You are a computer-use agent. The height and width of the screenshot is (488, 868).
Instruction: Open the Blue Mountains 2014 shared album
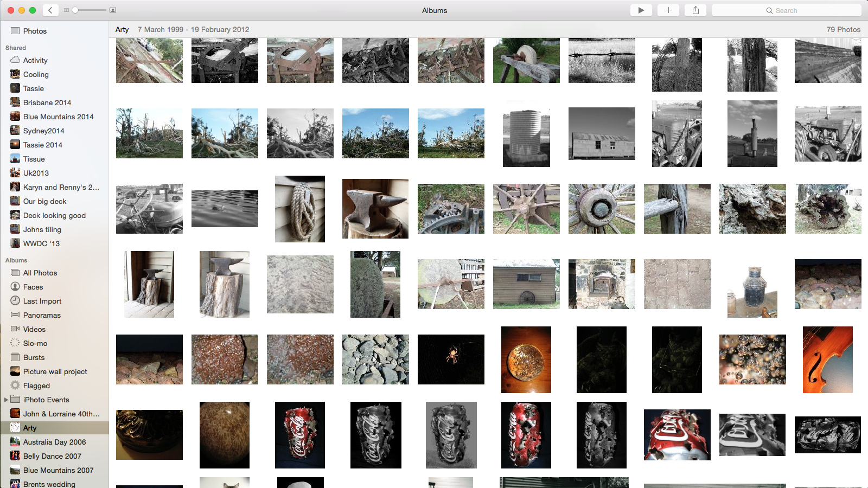click(x=58, y=117)
